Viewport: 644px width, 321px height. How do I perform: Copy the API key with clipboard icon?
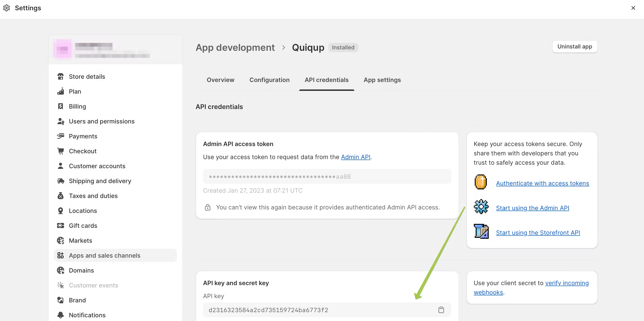pyautogui.click(x=441, y=310)
